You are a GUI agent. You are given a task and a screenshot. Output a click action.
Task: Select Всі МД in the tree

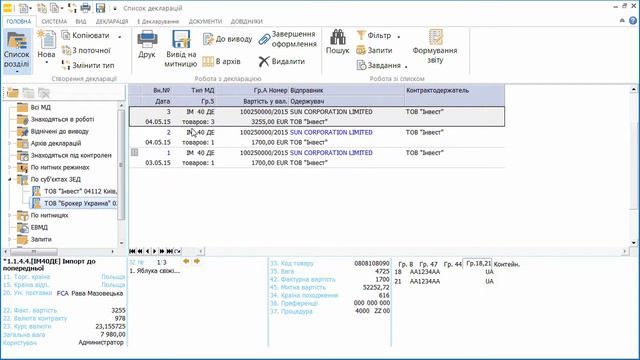(40, 107)
